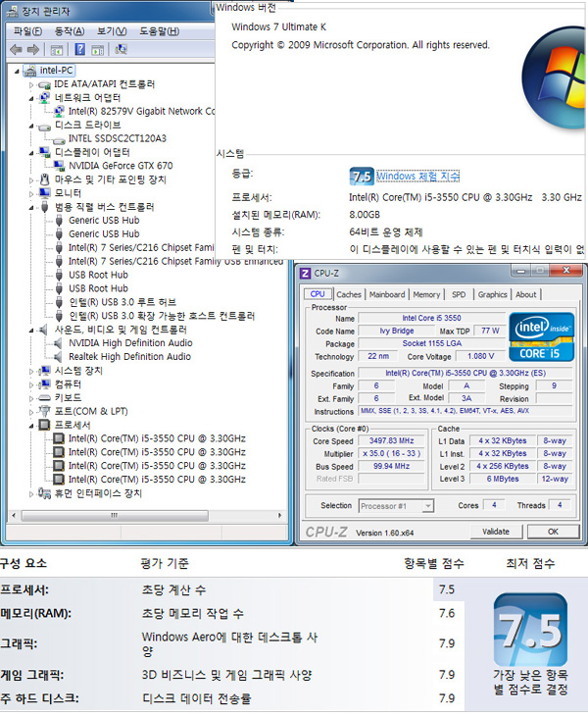Click the Core Speed 3497.83 MHz field

point(391,440)
